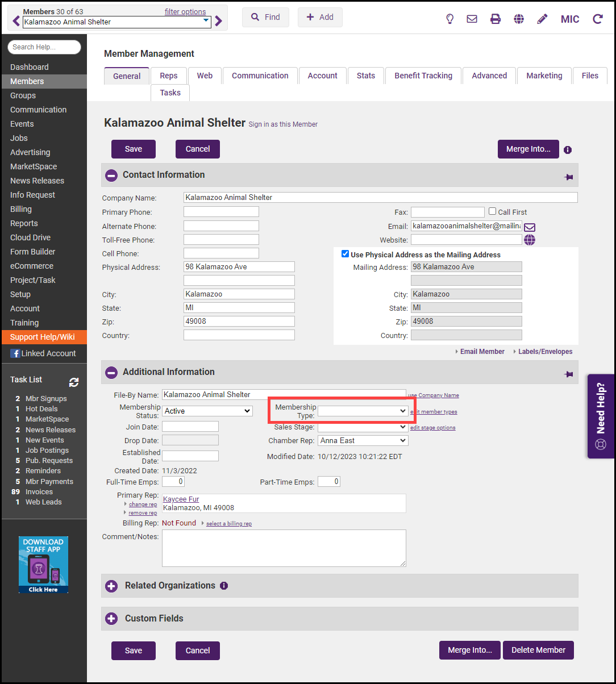616x684 pixels.
Task: Open the Membership Status dropdown
Action: [207, 411]
